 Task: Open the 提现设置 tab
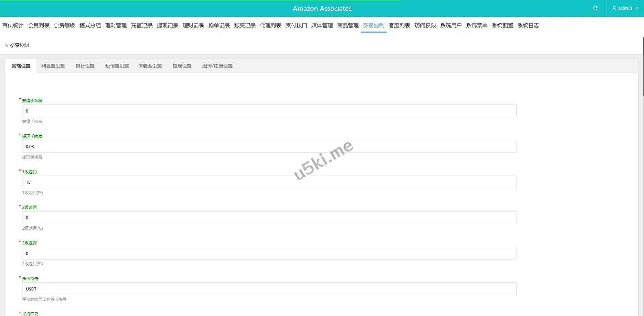[182, 66]
